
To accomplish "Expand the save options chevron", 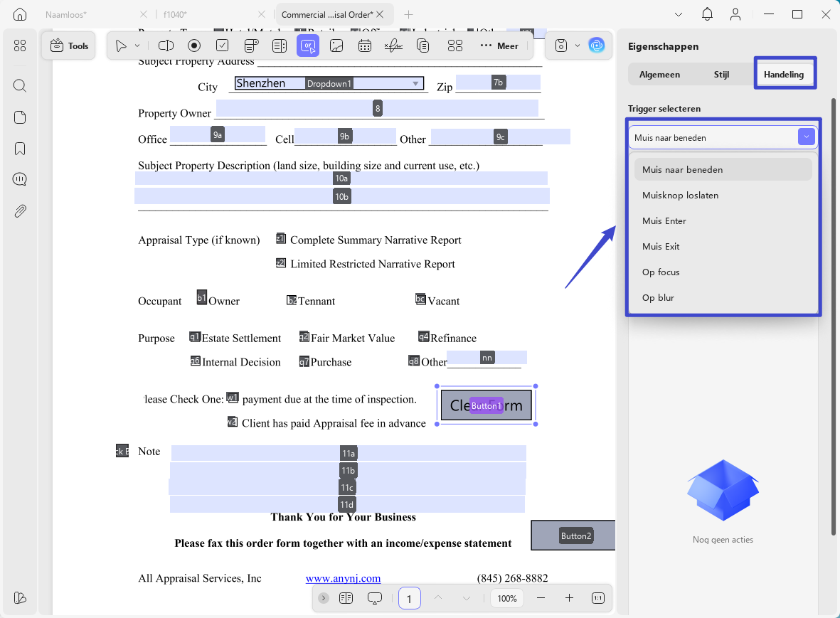I will [578, 46].
